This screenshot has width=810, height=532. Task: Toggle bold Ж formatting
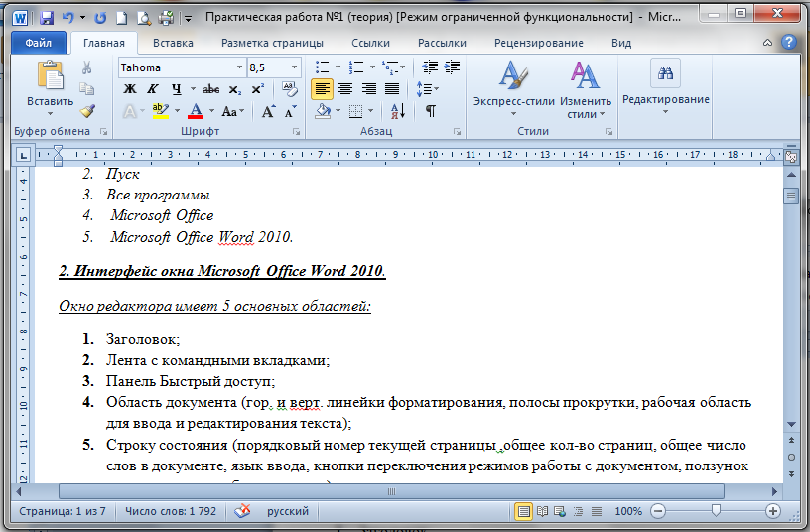point(130,89)
